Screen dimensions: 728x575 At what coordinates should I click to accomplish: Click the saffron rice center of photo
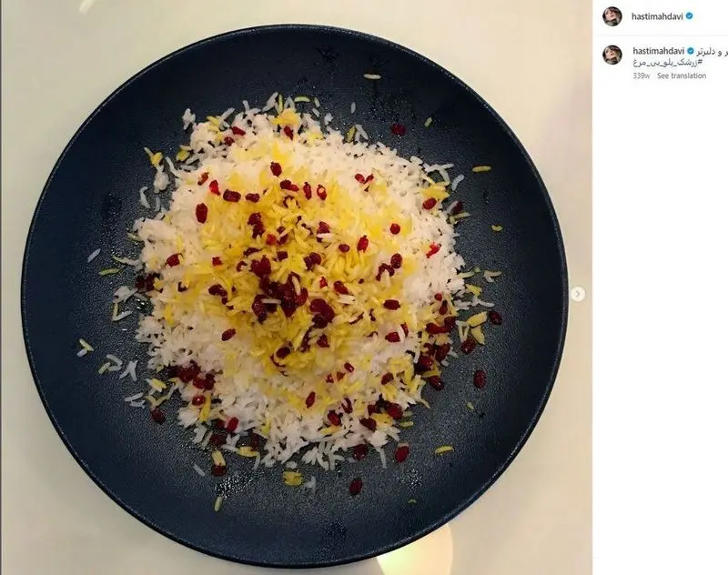pyautogui.click(x=288, y=260)
